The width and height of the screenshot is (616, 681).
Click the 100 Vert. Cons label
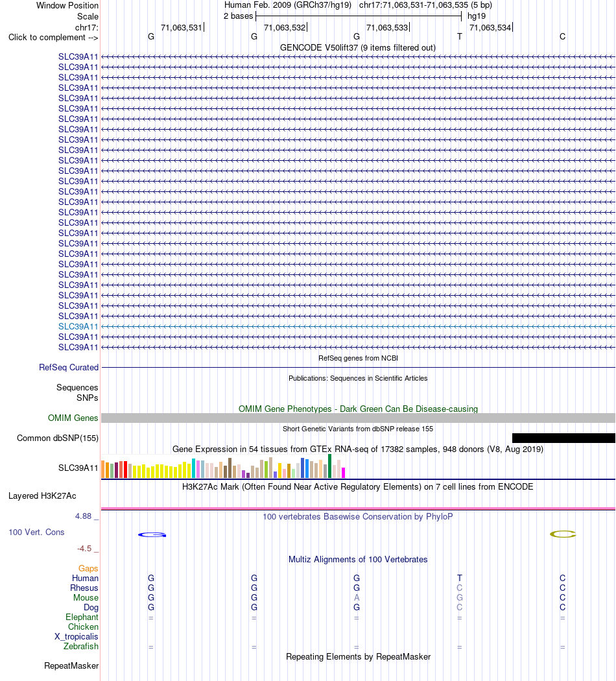coord(36,532)
